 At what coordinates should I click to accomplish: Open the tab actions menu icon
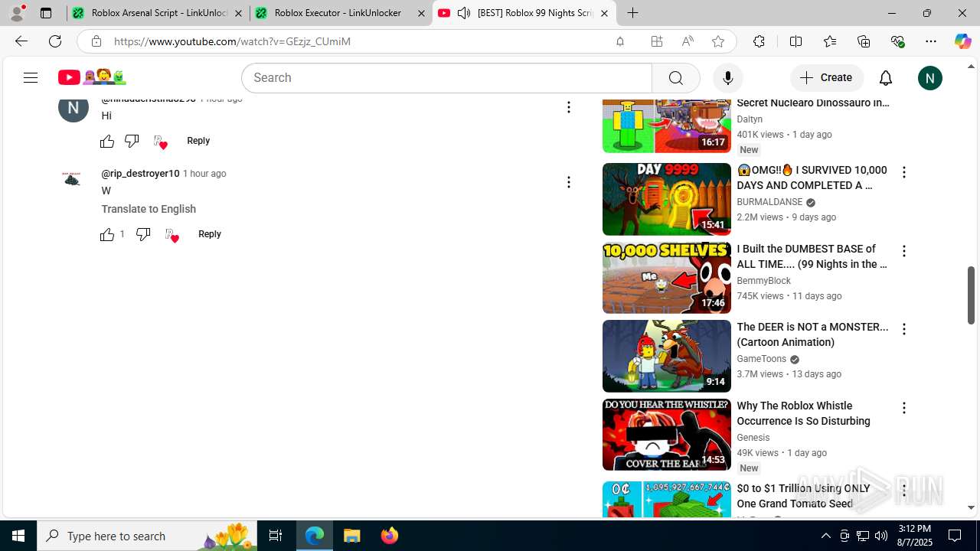(x=46, y=13)
